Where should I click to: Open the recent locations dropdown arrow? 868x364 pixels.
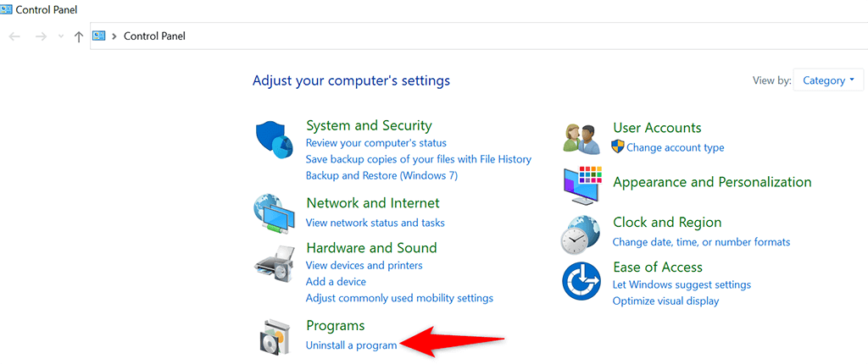60,36
